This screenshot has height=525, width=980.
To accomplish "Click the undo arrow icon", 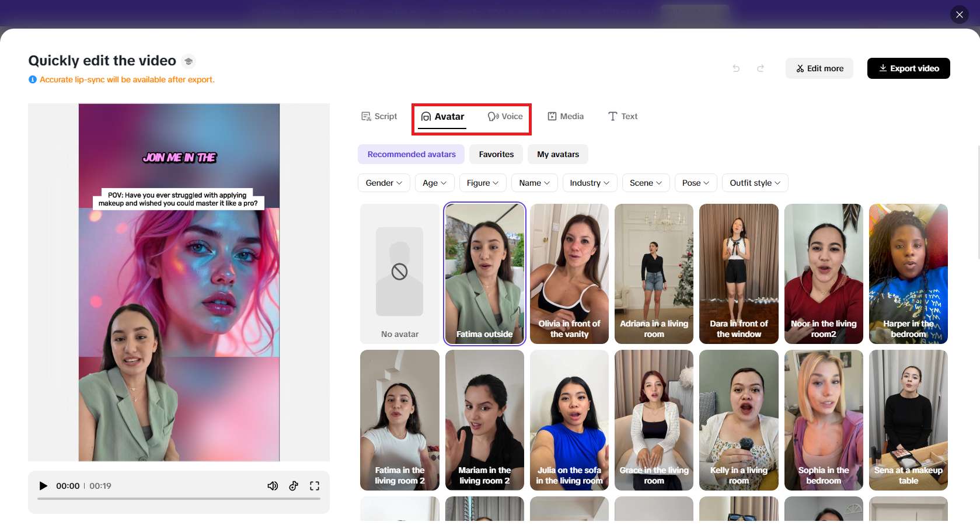I will point(736,68).
